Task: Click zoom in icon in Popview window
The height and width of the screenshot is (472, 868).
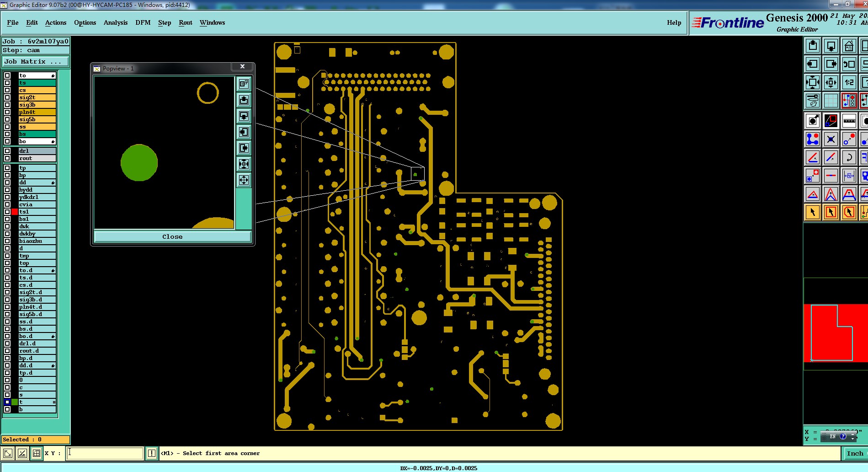Action: click(244, 164)
